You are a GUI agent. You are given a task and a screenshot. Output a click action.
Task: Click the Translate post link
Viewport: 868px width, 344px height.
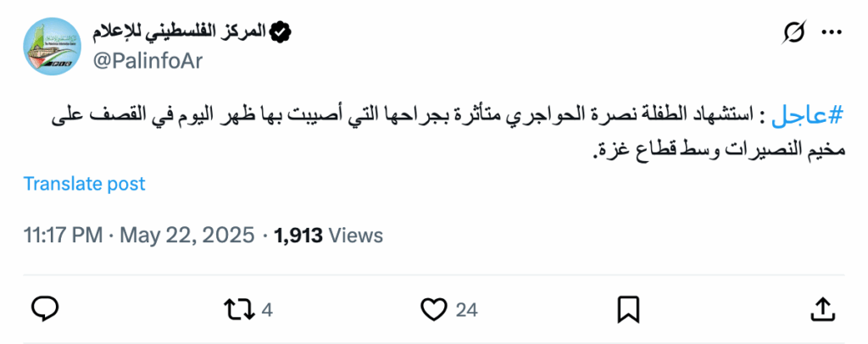(85, 183)
